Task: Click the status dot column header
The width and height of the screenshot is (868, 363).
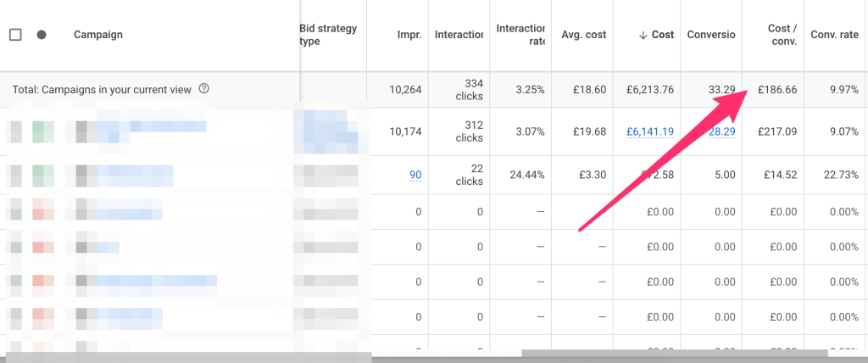Action: click(42, 35)
